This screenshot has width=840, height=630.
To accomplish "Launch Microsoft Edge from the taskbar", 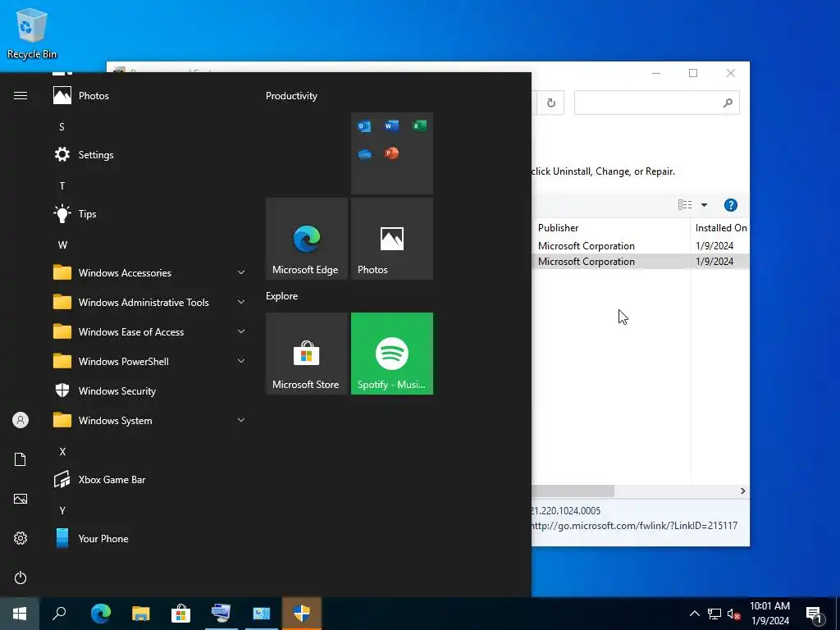I will 101,614.
